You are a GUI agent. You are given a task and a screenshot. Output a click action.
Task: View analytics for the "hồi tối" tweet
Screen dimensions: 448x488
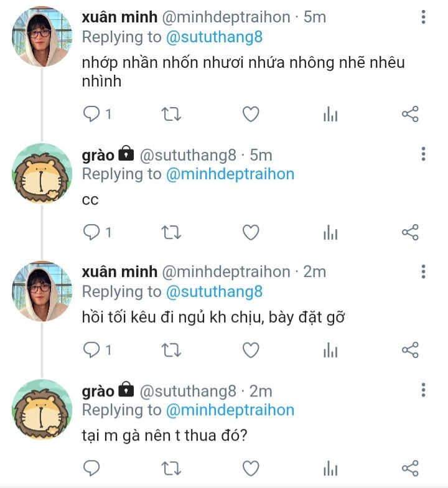[x=330, y=350]
